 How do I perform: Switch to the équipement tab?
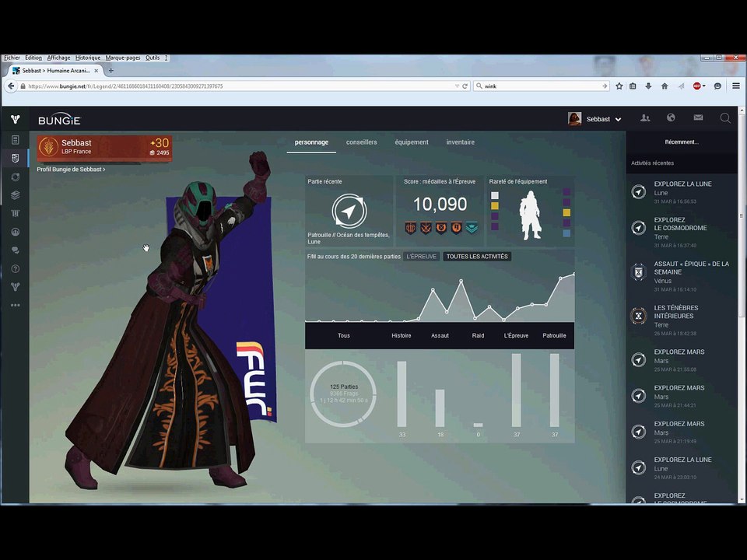click(412, 142)
